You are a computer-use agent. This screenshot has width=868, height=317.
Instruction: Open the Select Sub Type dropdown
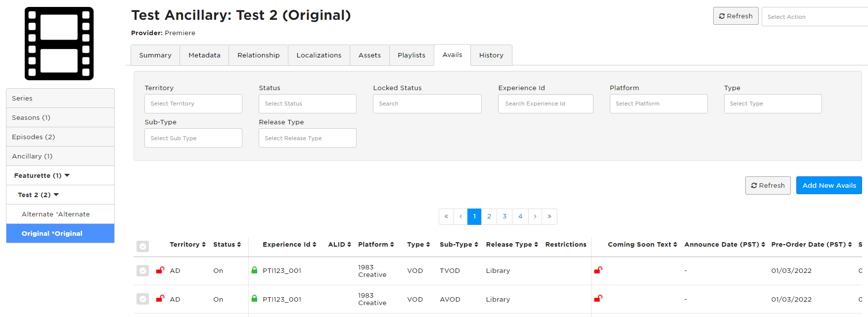tap(193, 138)
